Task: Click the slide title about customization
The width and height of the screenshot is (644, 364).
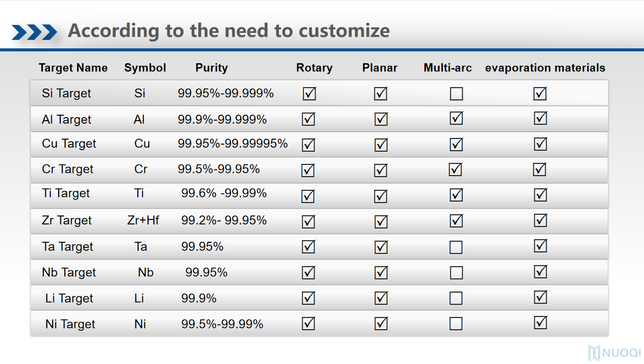Action: [x=229, y=30]
